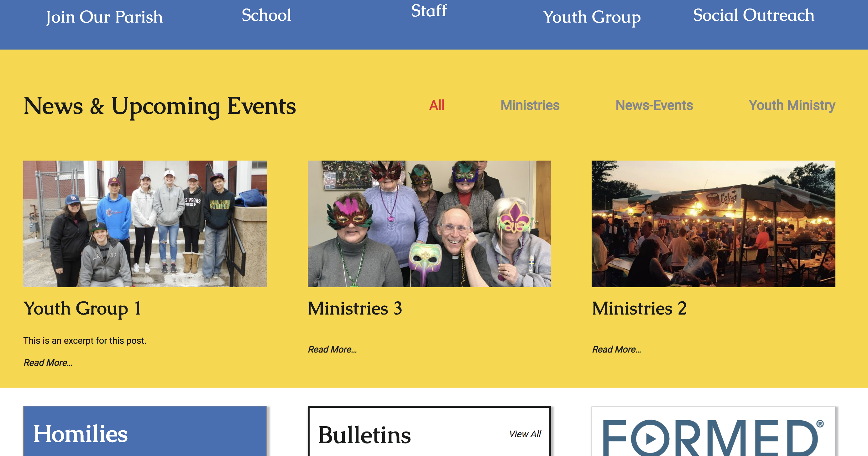This screenshot has height=456, width=868.
Task: Open the Staff navigation link
Action: (429, 11)
